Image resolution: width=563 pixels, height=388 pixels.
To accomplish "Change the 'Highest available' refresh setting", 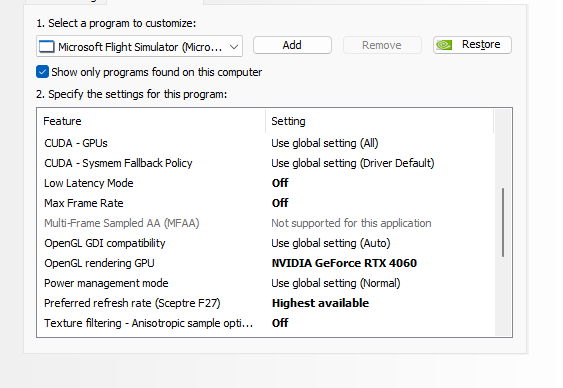I will (x=320, y=303).
